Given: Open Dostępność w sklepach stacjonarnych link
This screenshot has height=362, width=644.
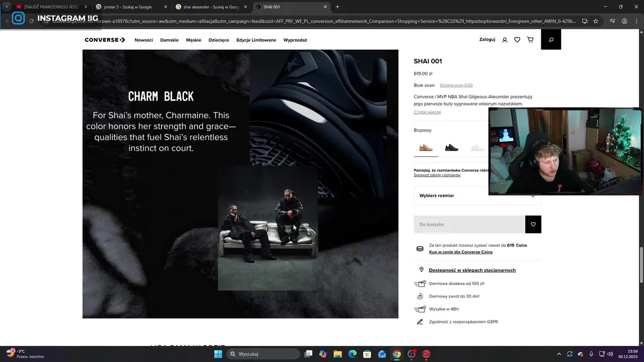Looking at the screenshot, I should (x=472, y=270).
